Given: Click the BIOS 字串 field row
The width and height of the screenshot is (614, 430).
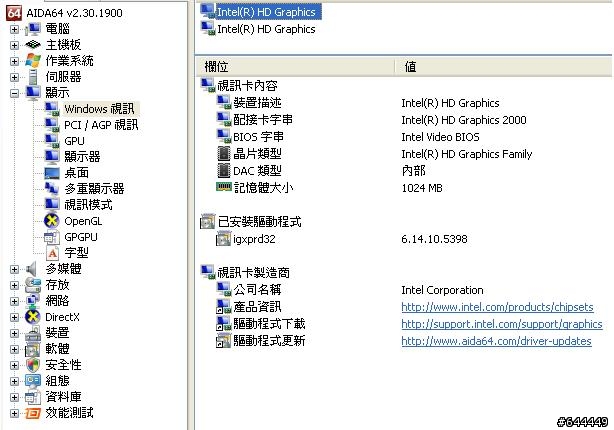Looking at the screenshot, I should [x=258, y=137].
